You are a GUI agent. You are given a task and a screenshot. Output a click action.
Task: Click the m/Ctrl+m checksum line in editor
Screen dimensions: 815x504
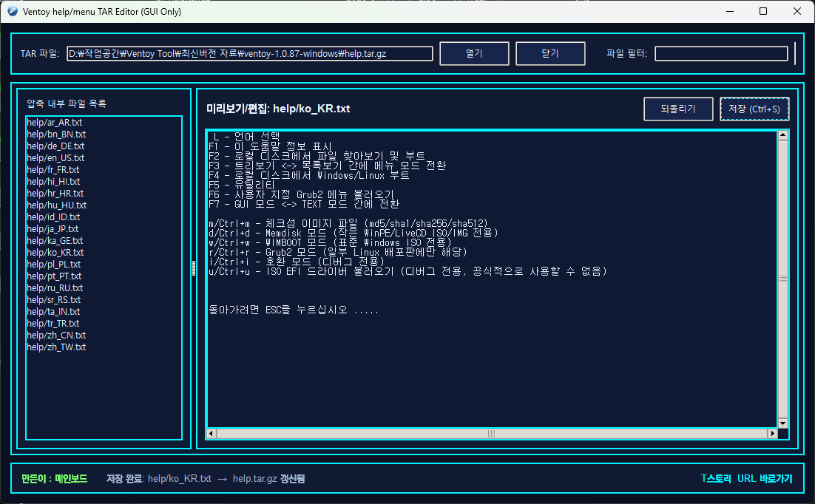(348, 223)
